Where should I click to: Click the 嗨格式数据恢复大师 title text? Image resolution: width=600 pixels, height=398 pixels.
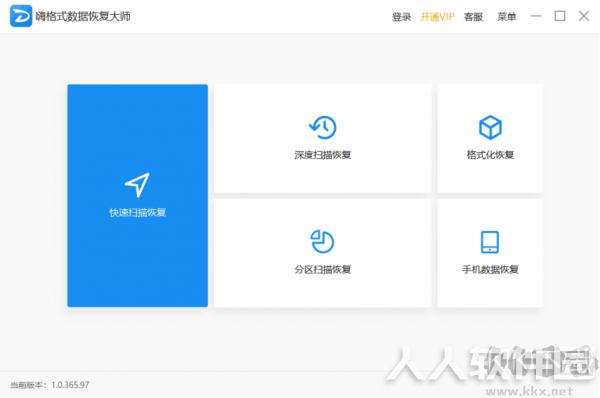pyautogui.click(x=83, y=16)
